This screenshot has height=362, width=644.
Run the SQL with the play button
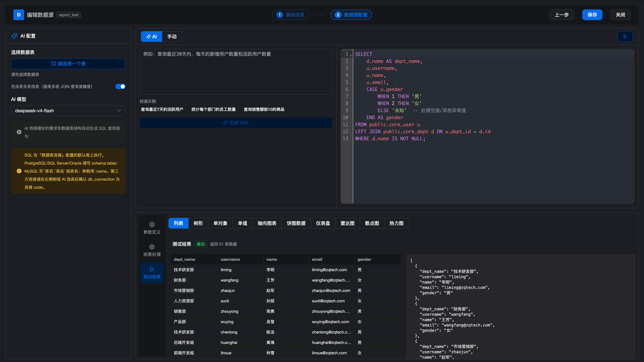pyautogui.click(x=625, y=37)
